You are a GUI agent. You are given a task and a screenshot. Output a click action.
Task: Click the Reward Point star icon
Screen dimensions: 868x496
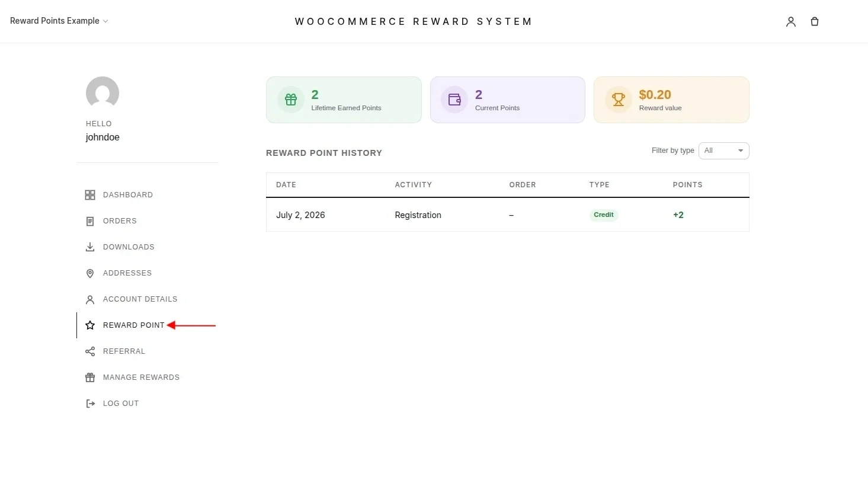pos(90,325)
